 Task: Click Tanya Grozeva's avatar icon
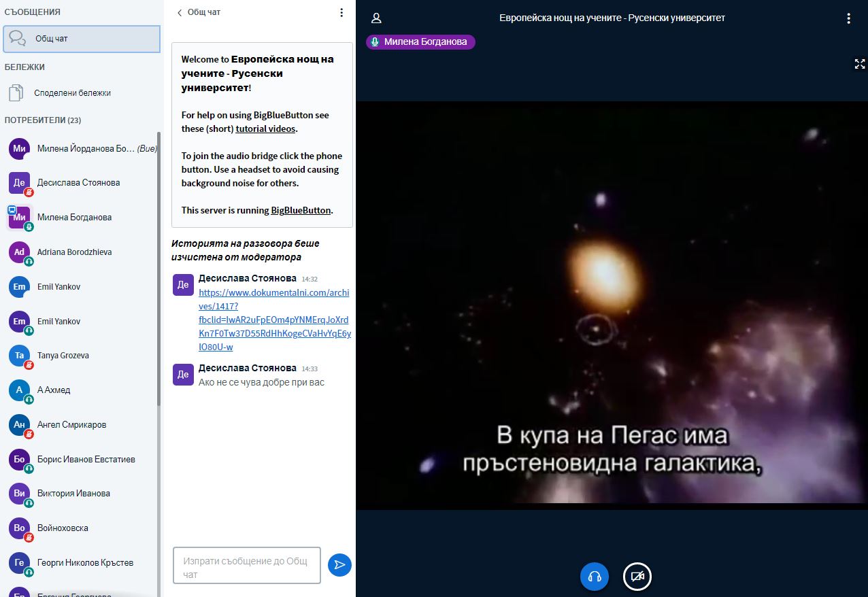tap(20, 356)
